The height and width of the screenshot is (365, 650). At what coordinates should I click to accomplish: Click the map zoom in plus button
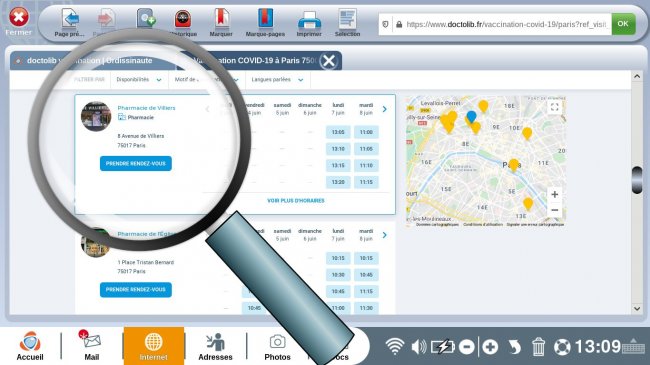(x=555, y=194)
